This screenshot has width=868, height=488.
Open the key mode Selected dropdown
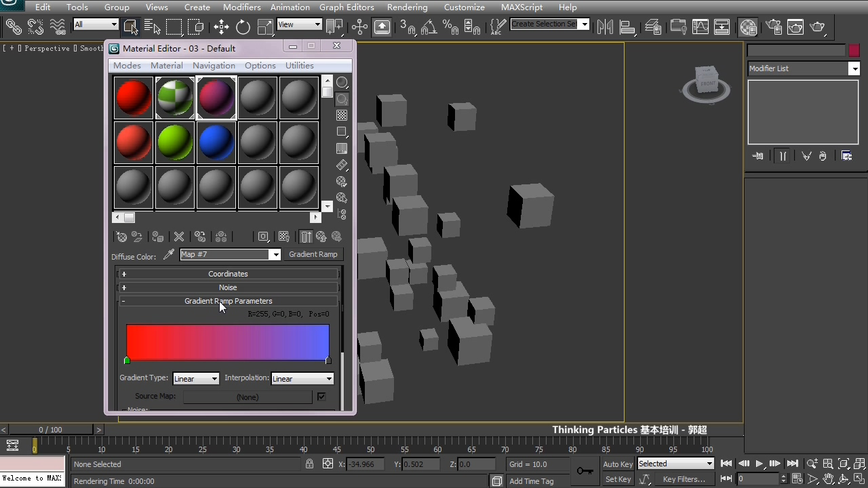click(x=675, y=464)
